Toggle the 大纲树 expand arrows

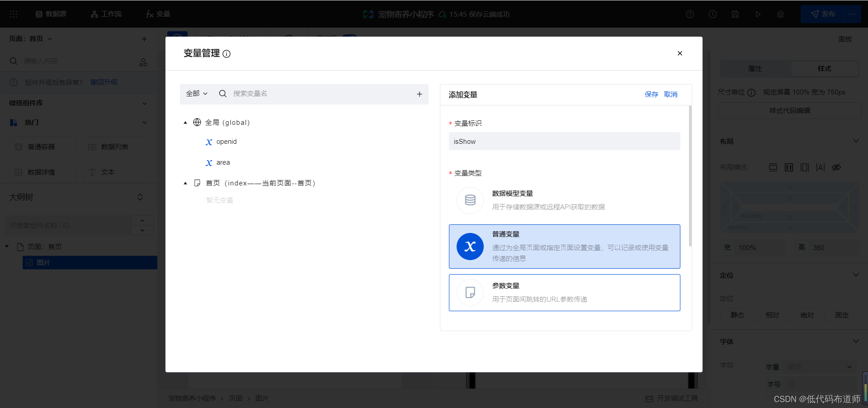(x=140, y=197)
